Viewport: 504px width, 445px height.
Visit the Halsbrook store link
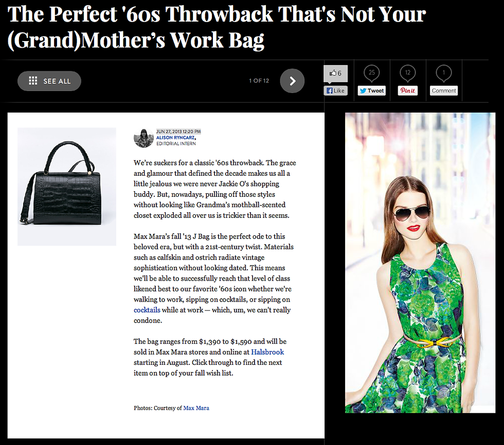point(267,352)
